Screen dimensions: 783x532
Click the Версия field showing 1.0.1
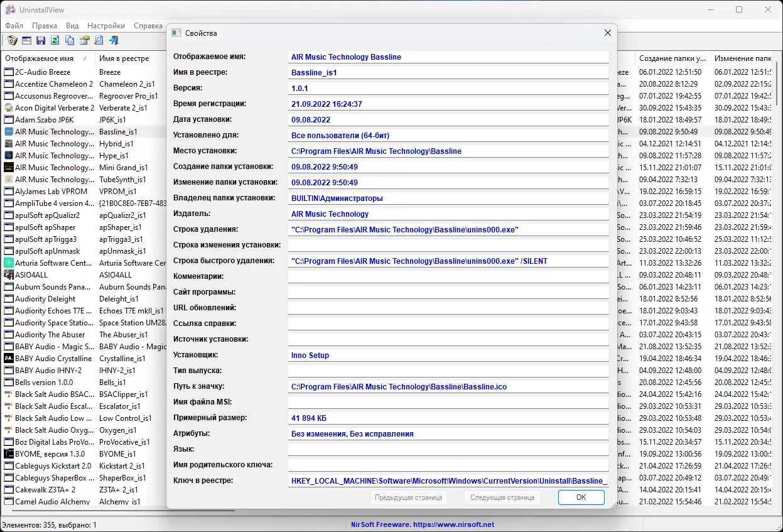pyautogui.click(x=448, y=89)
